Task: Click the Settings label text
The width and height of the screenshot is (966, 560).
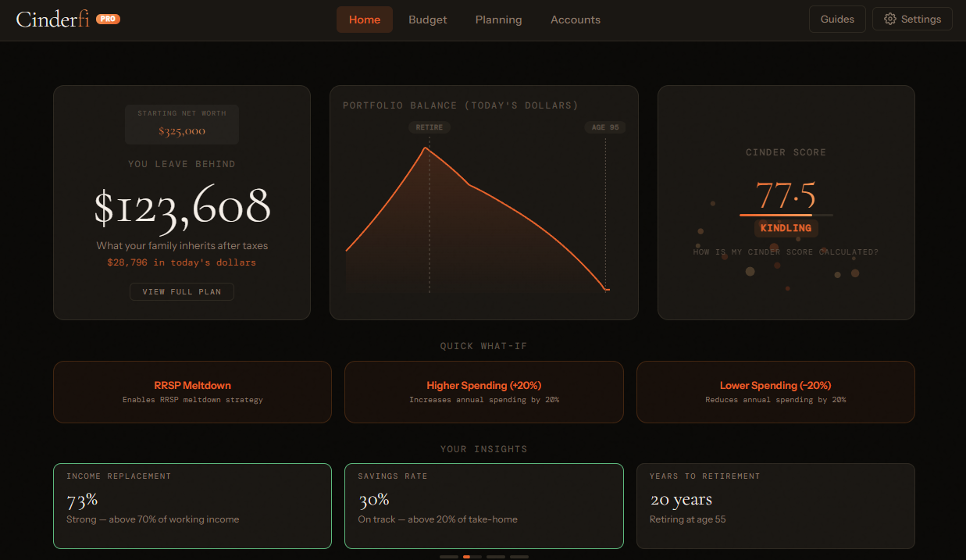Action: click(x=921, y=19)
